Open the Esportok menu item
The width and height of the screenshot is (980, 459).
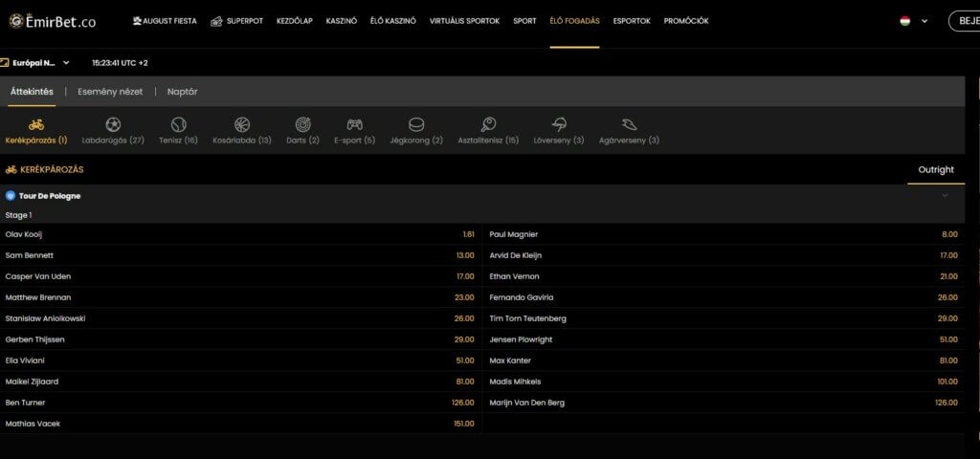tap(632, 21)
